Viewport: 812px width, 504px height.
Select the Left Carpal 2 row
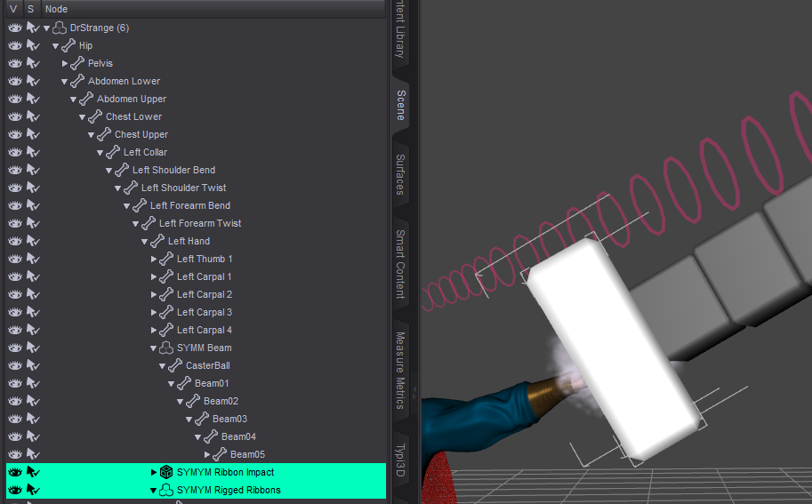pos(196,294)
